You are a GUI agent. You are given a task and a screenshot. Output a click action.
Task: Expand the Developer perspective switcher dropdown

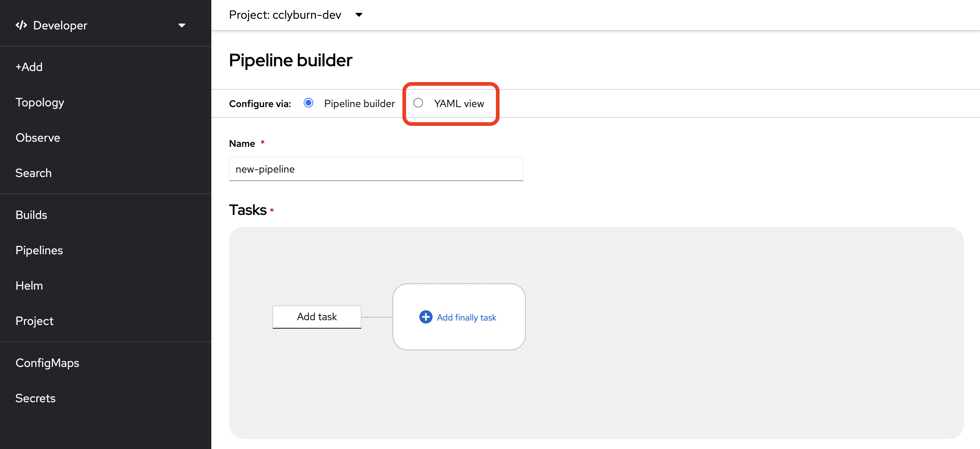coord(181,25)
